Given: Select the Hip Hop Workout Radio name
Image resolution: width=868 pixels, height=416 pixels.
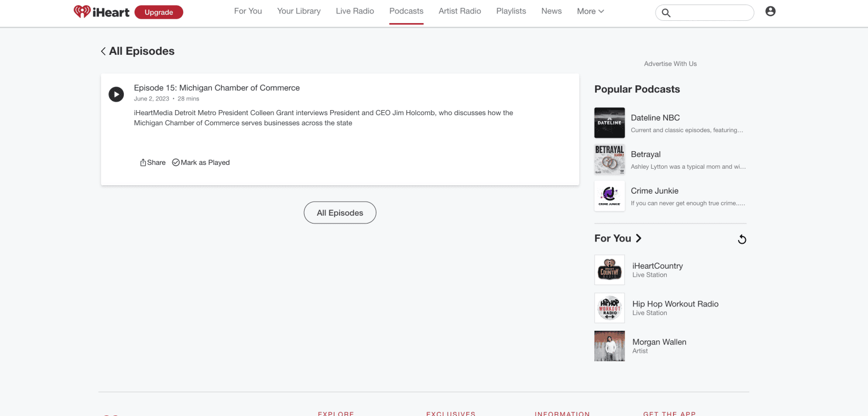Looking at the screenshot, I should click(x=675, y=304).
